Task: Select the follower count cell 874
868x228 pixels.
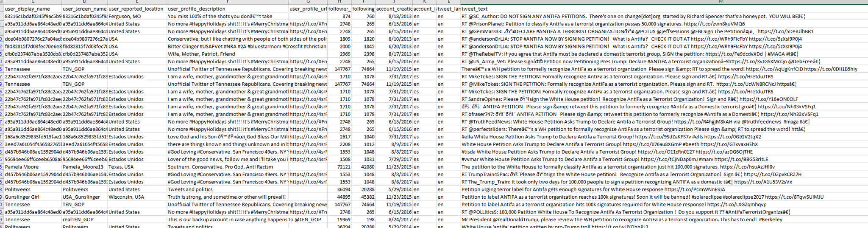Action: pos(339,17)
